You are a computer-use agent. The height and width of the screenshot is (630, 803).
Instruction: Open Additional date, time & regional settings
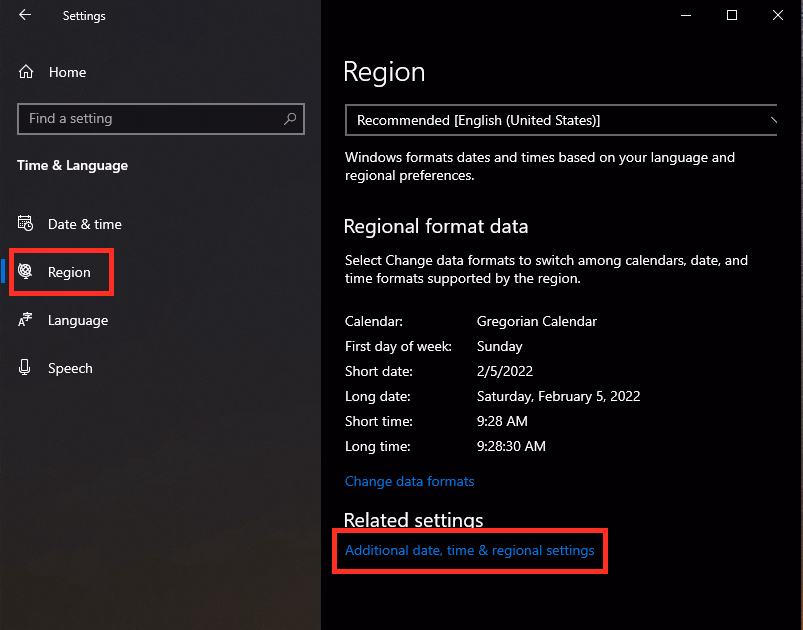pyautogui.click(x=469, y=550)
